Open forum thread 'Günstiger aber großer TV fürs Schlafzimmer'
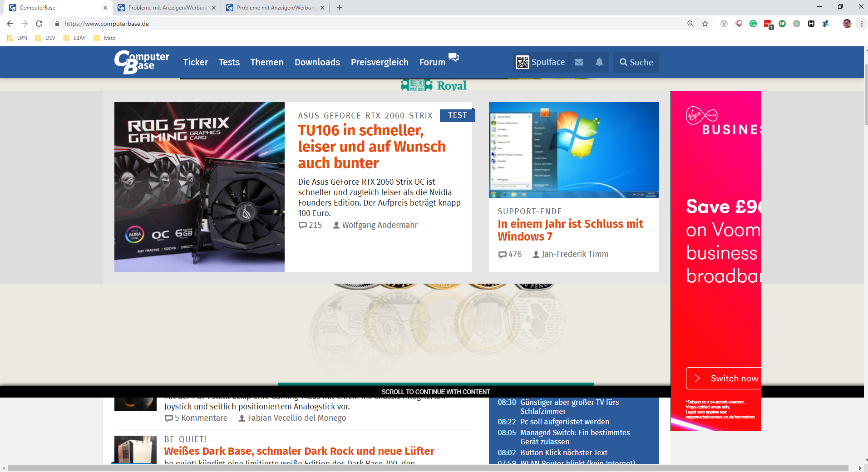 click(569, 407)
